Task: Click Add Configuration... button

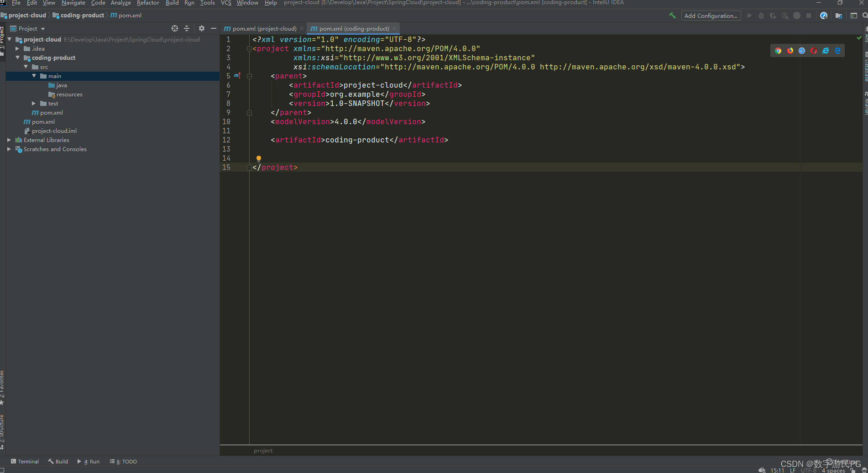Action: click(711, 16)
